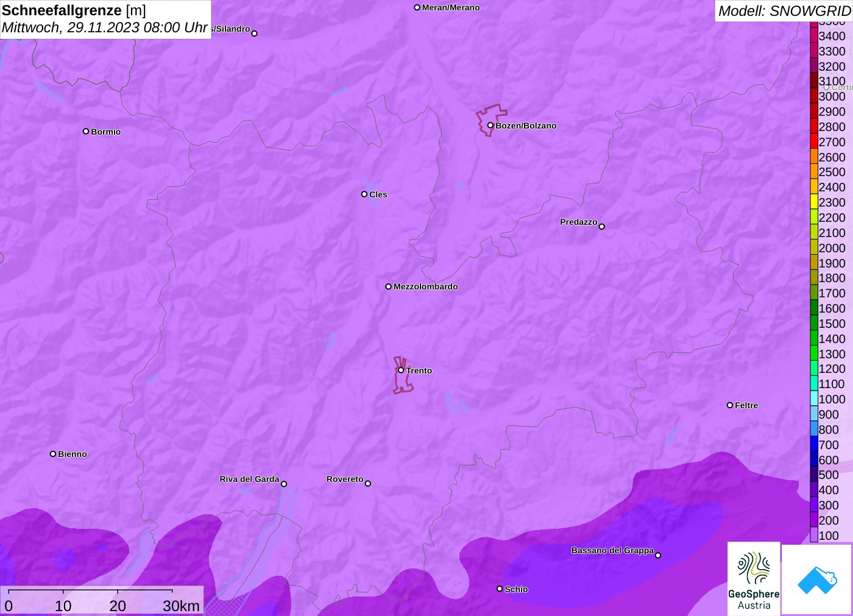This screenshot has height=616, width=853.
Task: Click the Silandro town marker
Action: (255, 34)
